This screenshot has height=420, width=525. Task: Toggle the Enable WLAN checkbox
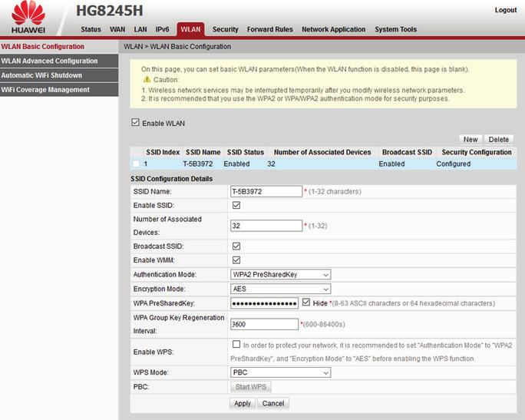point(135,122)
